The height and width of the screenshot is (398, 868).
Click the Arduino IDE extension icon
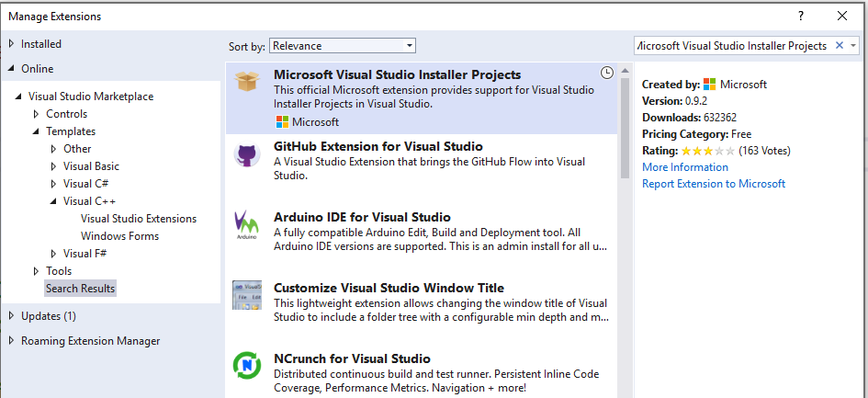tap(247, 225)
